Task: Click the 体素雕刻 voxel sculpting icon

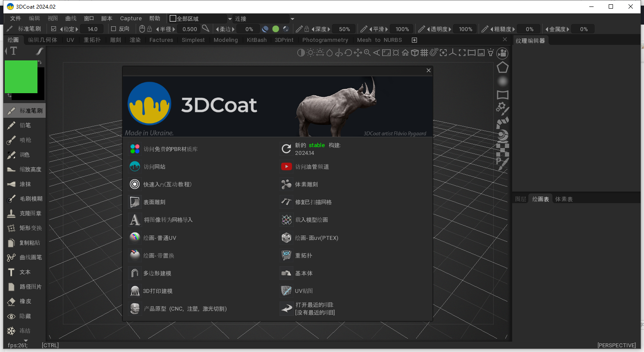Action: point(286,185)
